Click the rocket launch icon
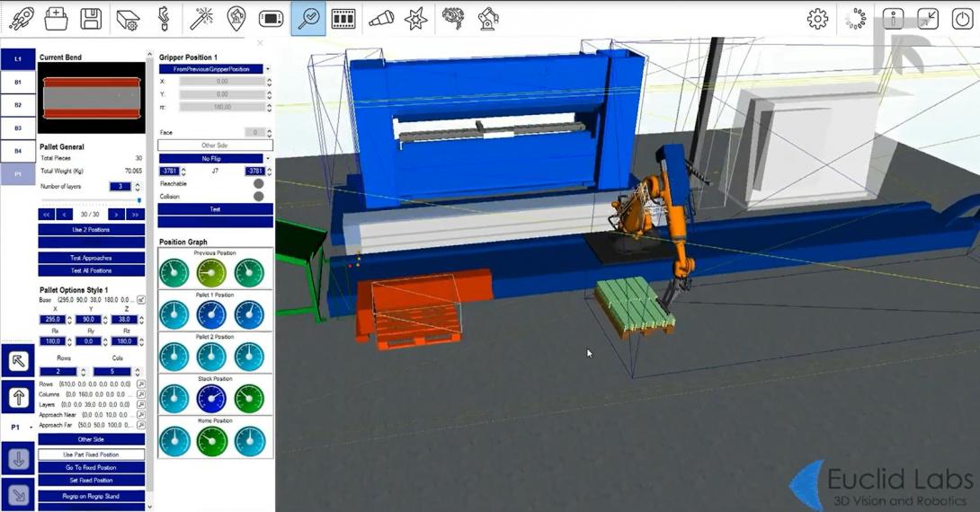This screenshot has width=980, height=512. pos(20,19)
